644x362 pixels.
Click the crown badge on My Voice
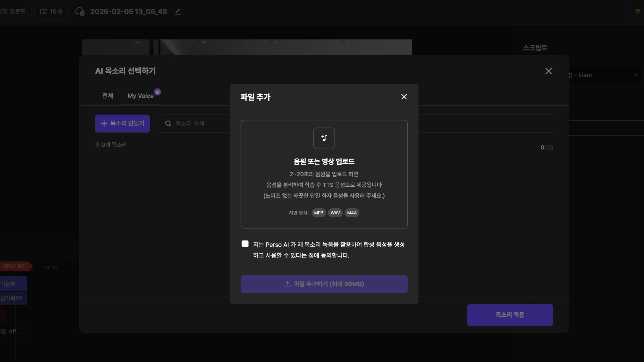pyautogui.click(x=157, y=92)
